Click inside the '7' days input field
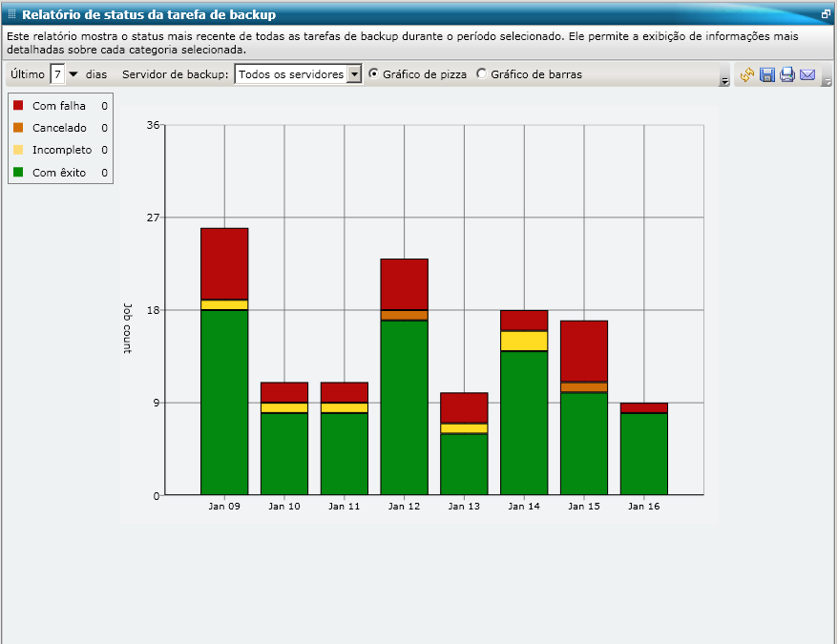 point(59,73)
